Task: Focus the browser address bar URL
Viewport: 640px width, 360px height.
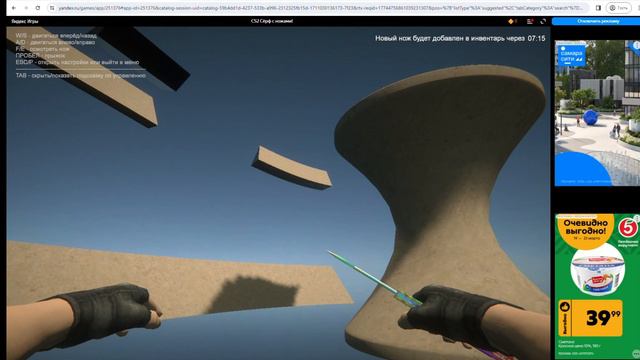Action: 320,8
